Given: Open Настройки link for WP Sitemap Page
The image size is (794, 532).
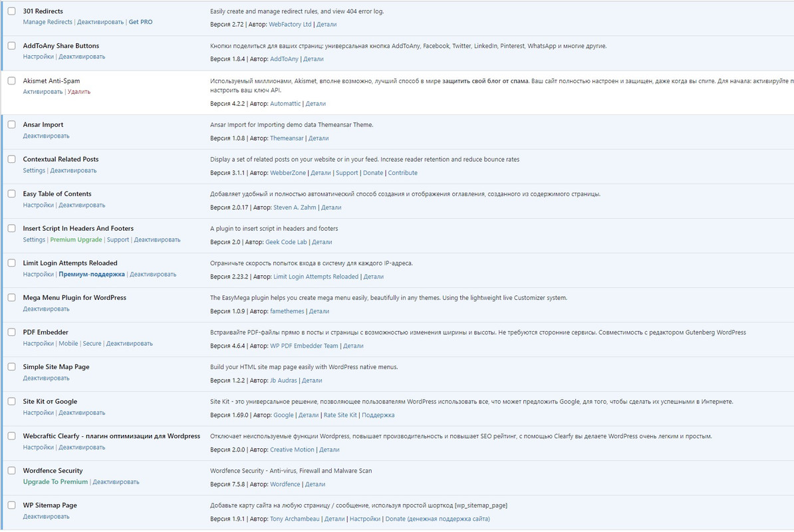Looking at the screenshot, I should click(365, 519).
